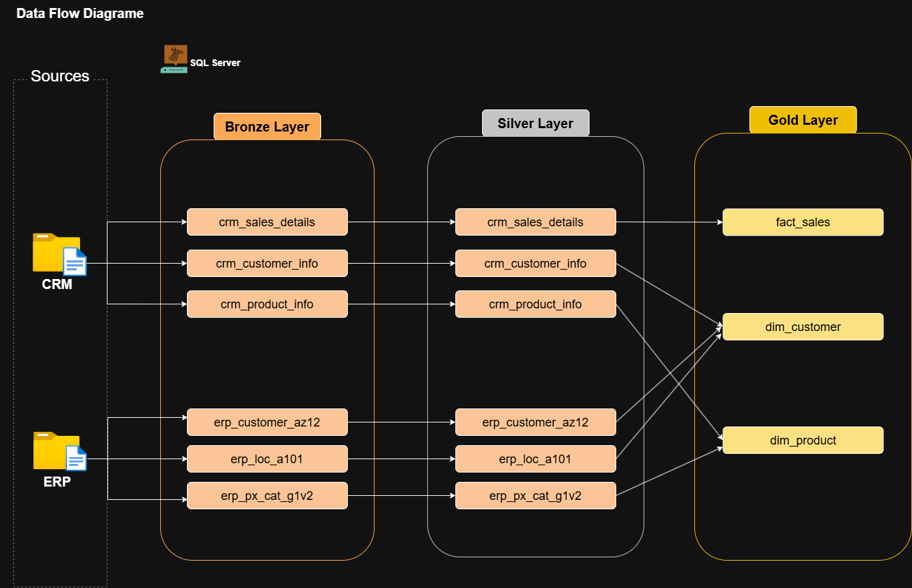912x588 pixels.
Task: Click the crm_sales_details box in Bronze Layer
Action: point(266,222)
